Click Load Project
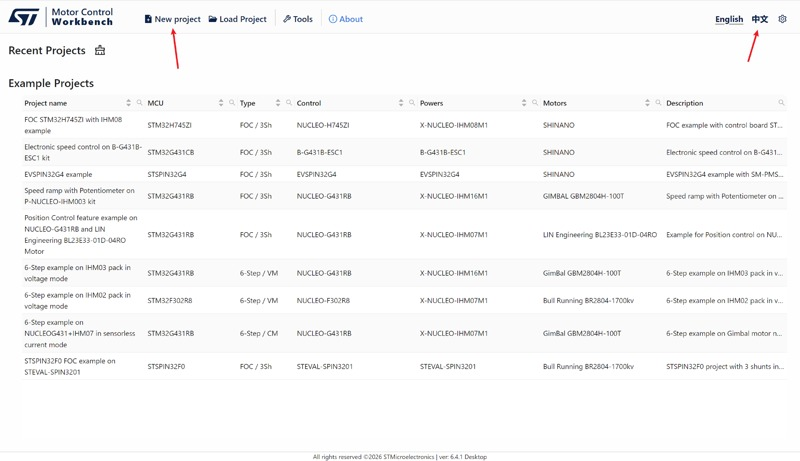The image size is (800, 461). pyautogui.click(x=237, y=19)
